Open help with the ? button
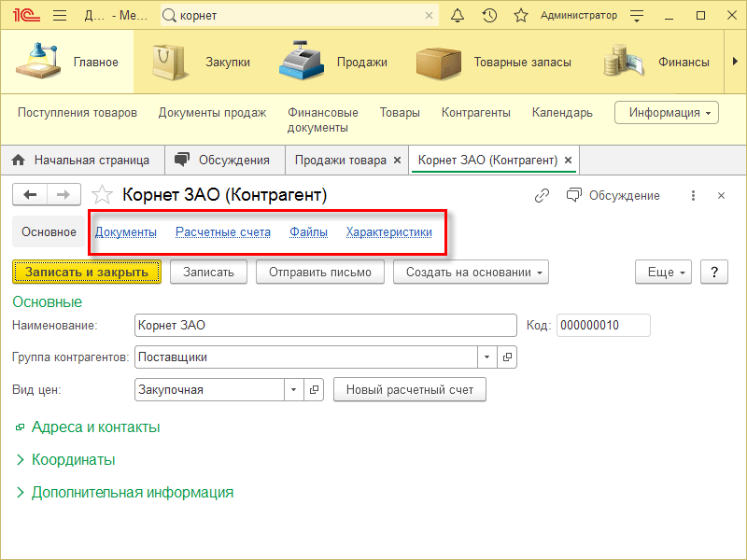 tap(714, 272)
